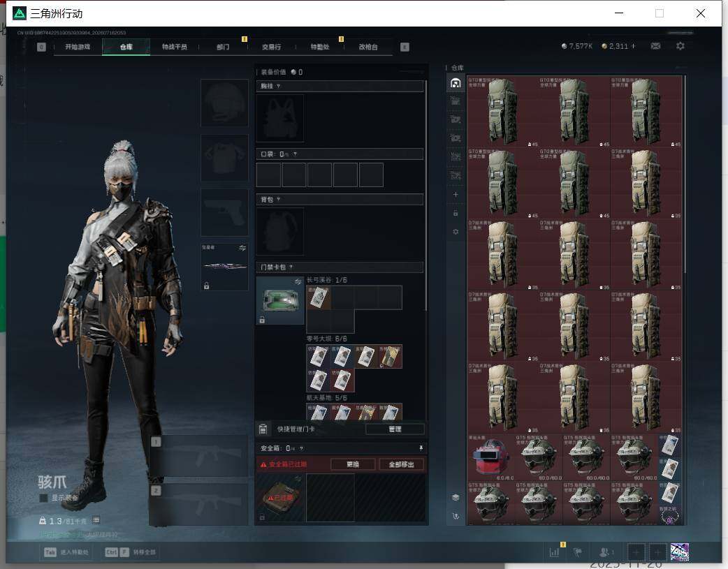Click the equipped melee knife slot
The image size is (728, 569).
tap(224, 267)
